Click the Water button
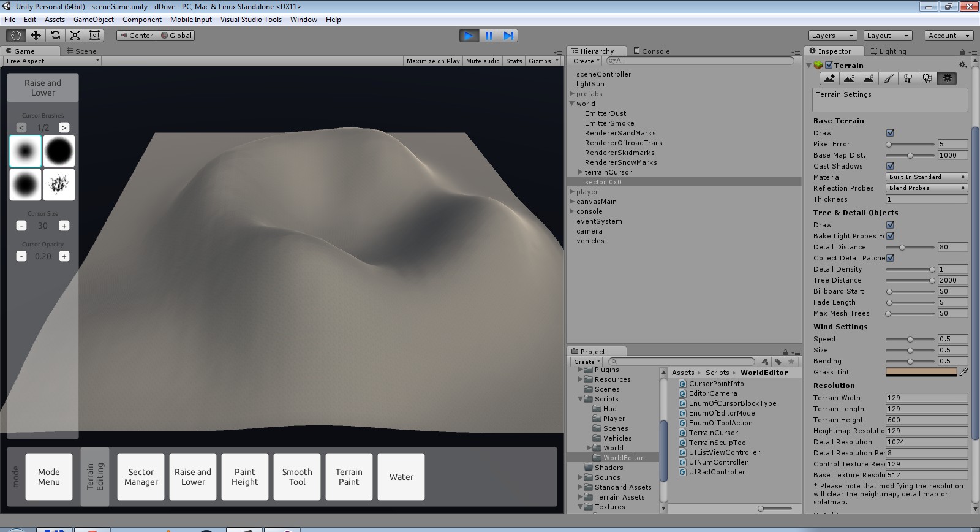The image size is (980, 532). [x=401, y=477]
